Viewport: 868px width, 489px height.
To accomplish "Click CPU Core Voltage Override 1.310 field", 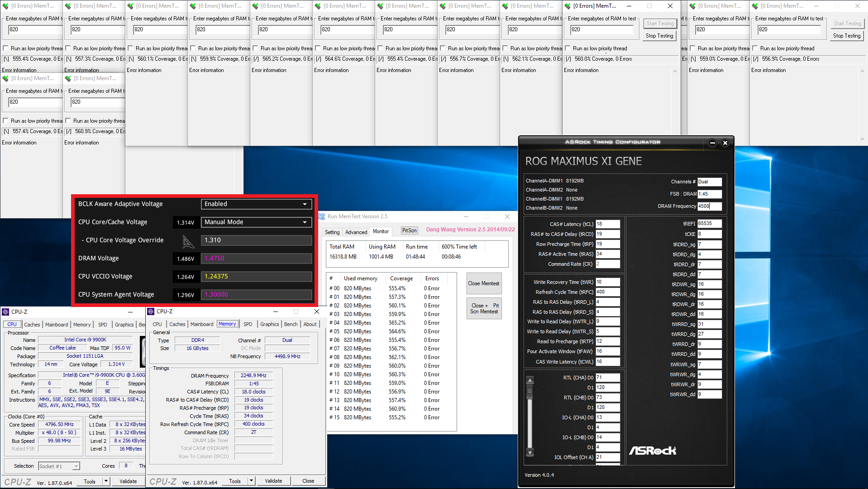I will coord(256,240).
